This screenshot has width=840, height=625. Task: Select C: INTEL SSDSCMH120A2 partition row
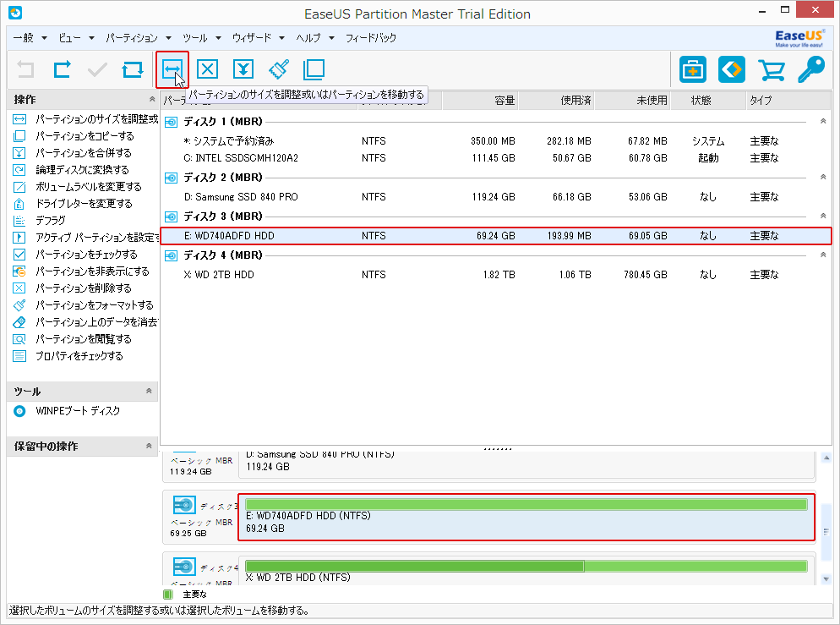(x=496, y=158)
